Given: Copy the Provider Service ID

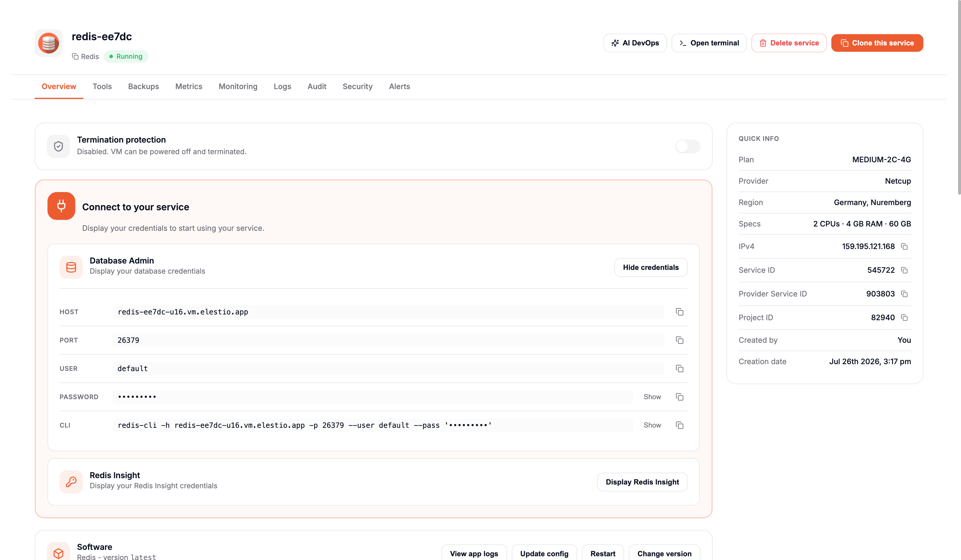Looking at the screenshot, I should [904, 294].
